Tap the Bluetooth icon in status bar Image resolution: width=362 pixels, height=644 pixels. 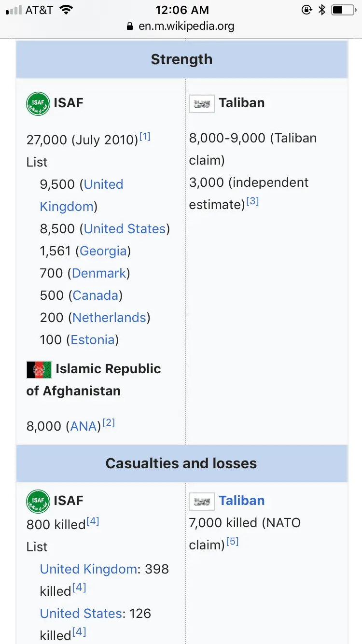(x=322, y=10)
